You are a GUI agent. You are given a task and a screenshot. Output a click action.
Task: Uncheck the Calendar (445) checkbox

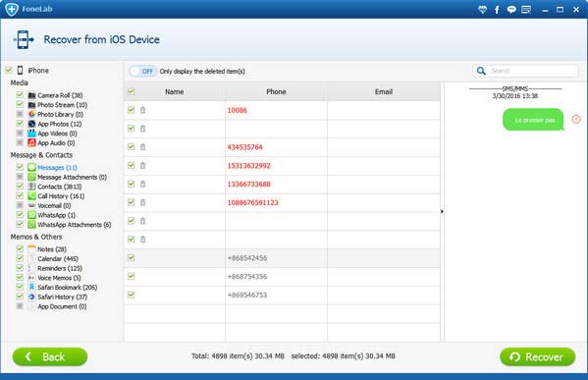pos(20,258)
